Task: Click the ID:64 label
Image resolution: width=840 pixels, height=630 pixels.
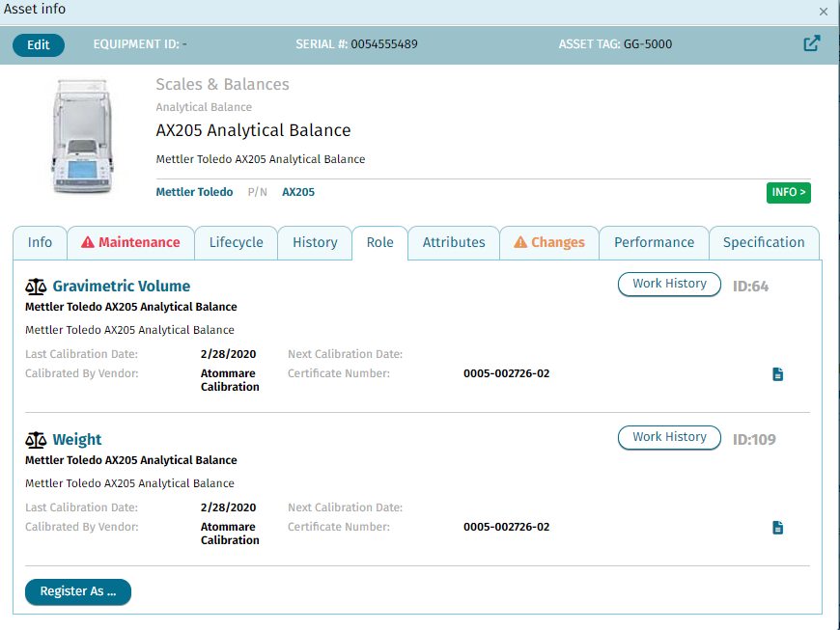Action: (750, 287)
